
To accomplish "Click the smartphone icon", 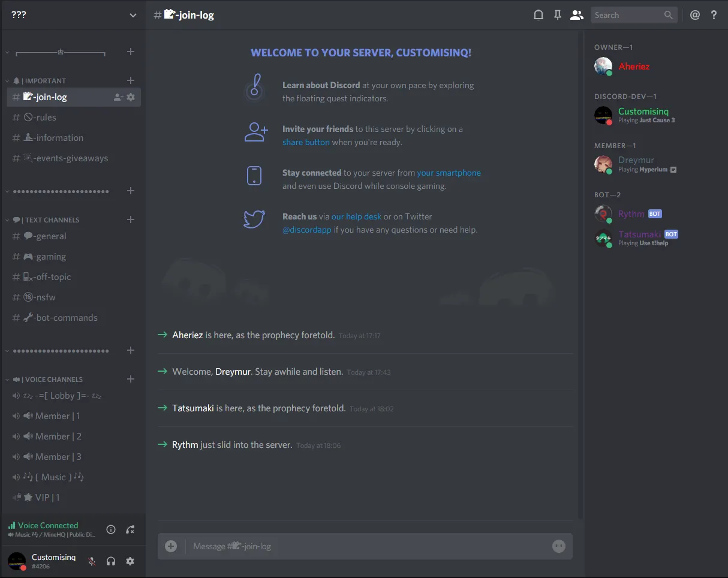I will pos(254,176).
